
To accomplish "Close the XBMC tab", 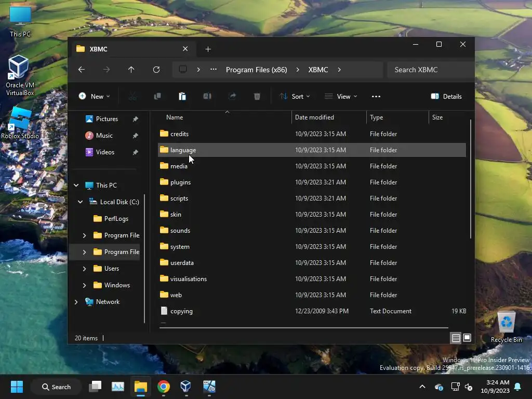I will pos(185,49).
